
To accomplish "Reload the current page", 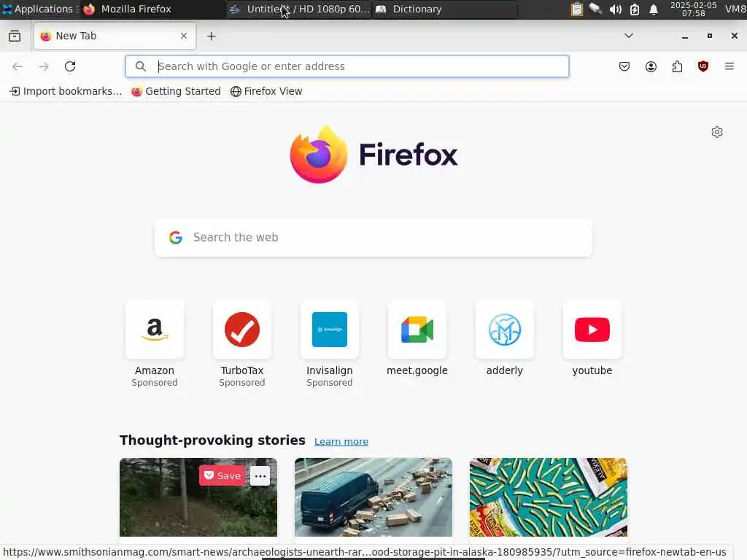I will 70,66.
